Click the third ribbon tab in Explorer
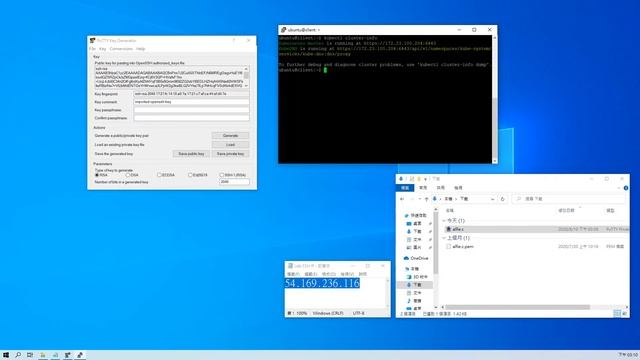640x360 pixels. point(441,188)
